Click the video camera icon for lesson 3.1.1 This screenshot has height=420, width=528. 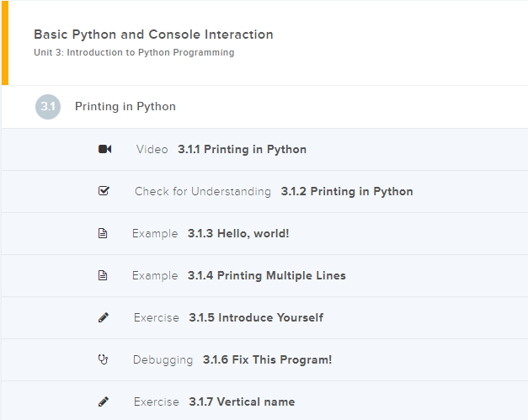point(104,150)
